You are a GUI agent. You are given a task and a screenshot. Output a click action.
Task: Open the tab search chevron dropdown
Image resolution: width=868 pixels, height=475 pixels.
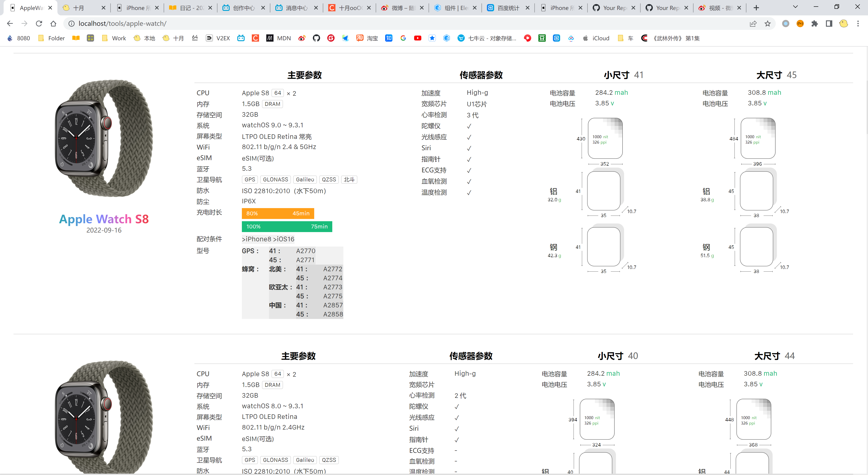(x=795, y=7)
